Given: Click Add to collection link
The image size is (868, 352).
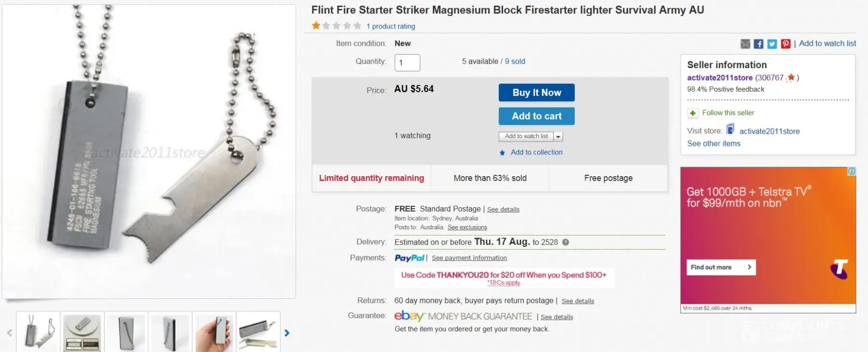Looking at the screenshot, I should (536, 152).
